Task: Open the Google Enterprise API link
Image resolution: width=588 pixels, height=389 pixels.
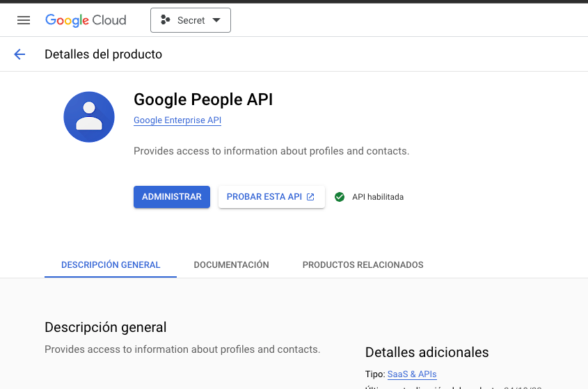Action: [177, 120]
